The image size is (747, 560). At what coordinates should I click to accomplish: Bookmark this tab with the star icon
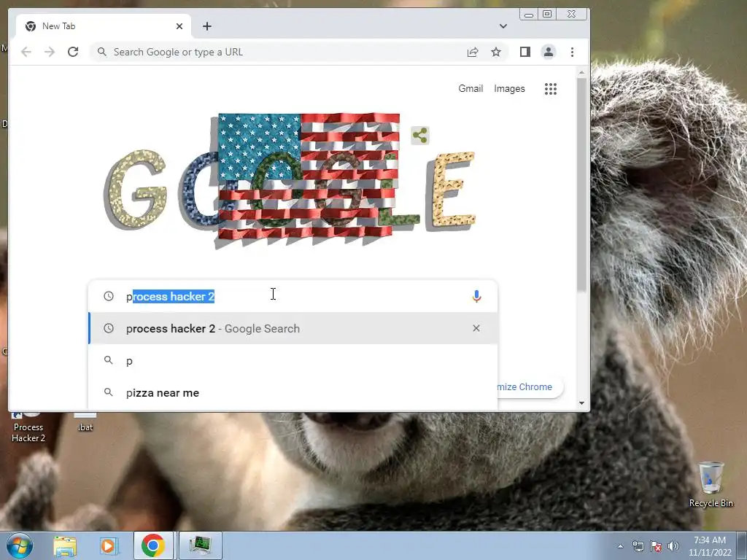pos(496,52)
